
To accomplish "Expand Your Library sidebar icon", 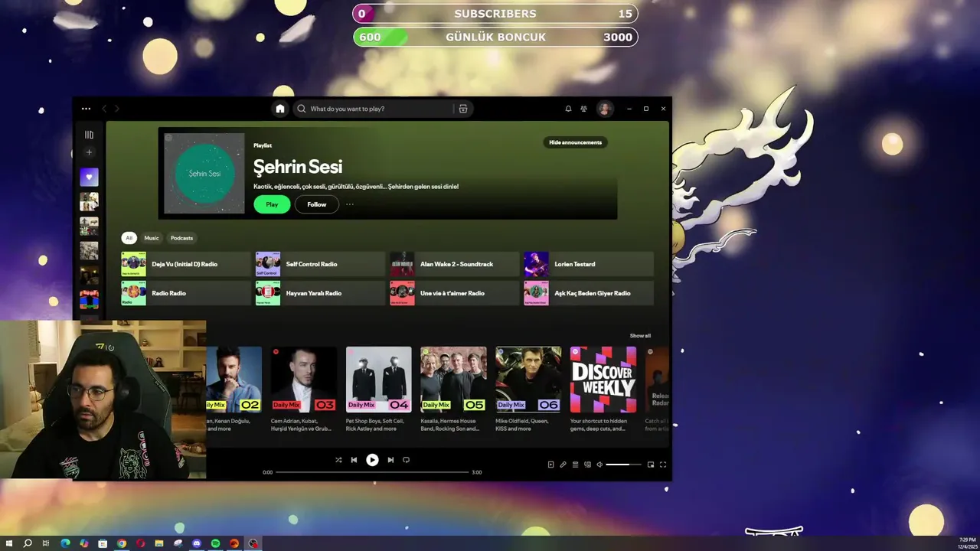I will (89, 135).
